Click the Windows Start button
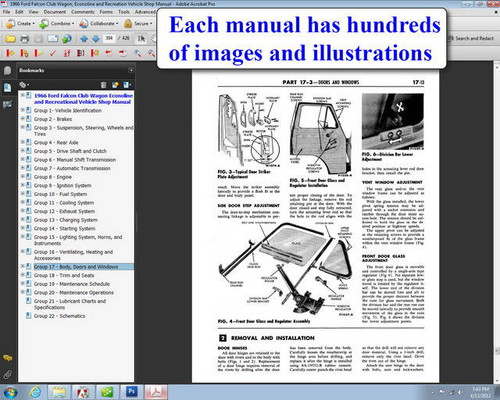Viewport: 500px width, 400px height. coord(10,392)
